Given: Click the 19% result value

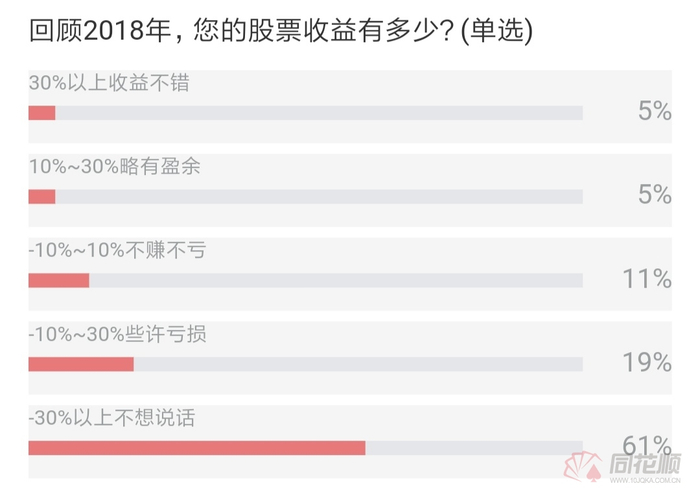Looking at the screenshot, I should coord(647,362).
